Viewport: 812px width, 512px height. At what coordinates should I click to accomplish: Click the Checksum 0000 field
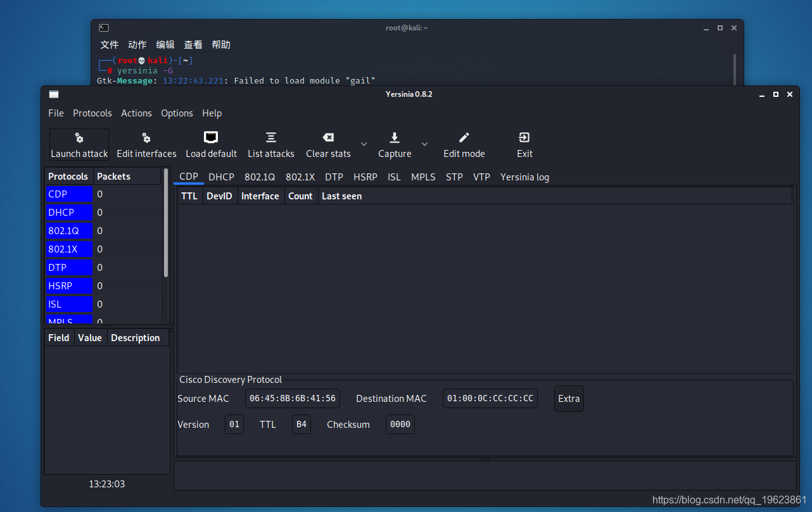[400, 425]
